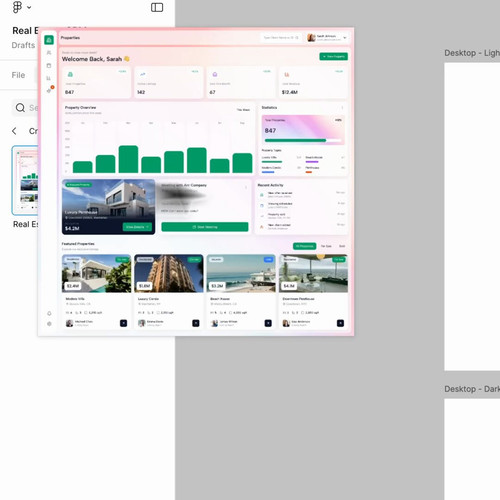The width and height of the screenshot is (500, 500).
Task: Click Sarah's profile avatar in header
Action: (x=311, y=38)
